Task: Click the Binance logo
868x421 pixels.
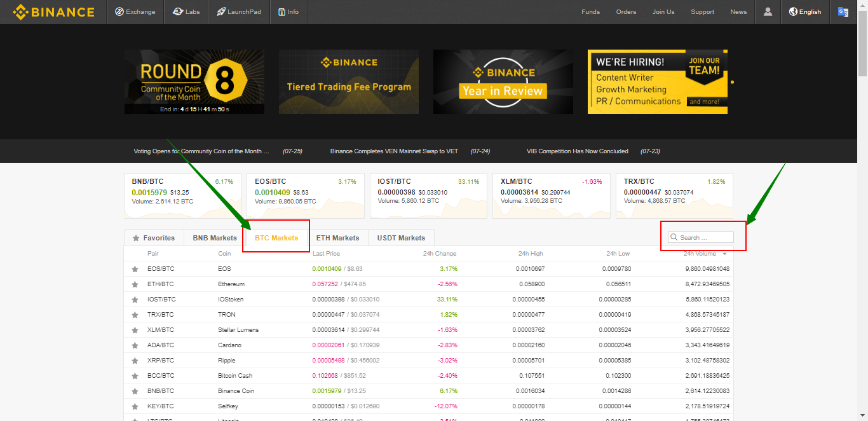Action: point(53,11)
